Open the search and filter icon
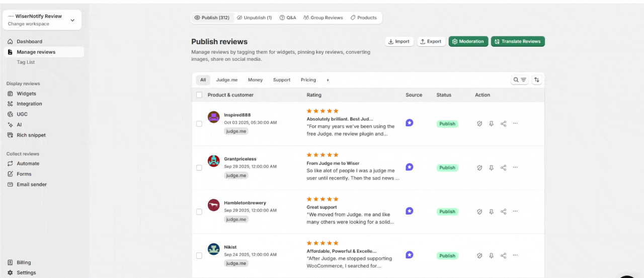The height and width of the screenshot is (278, 644). tap(520, 80)
